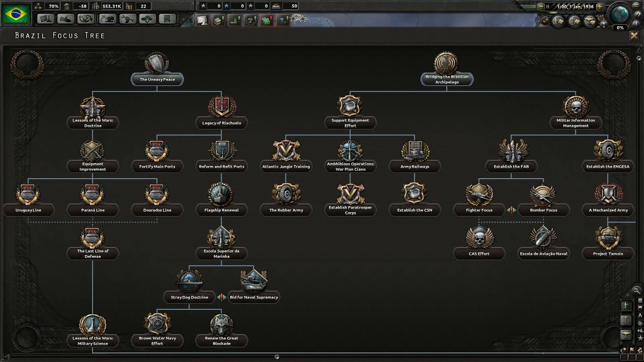Image resolution: width=644 pixels, height=362 pixels.
Task: Open the air ledger plane icon
Action: click(x=590, y=22)
